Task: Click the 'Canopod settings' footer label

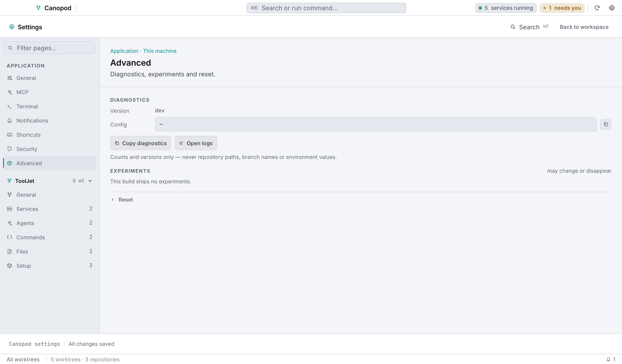Action: [x=34, y=344]
